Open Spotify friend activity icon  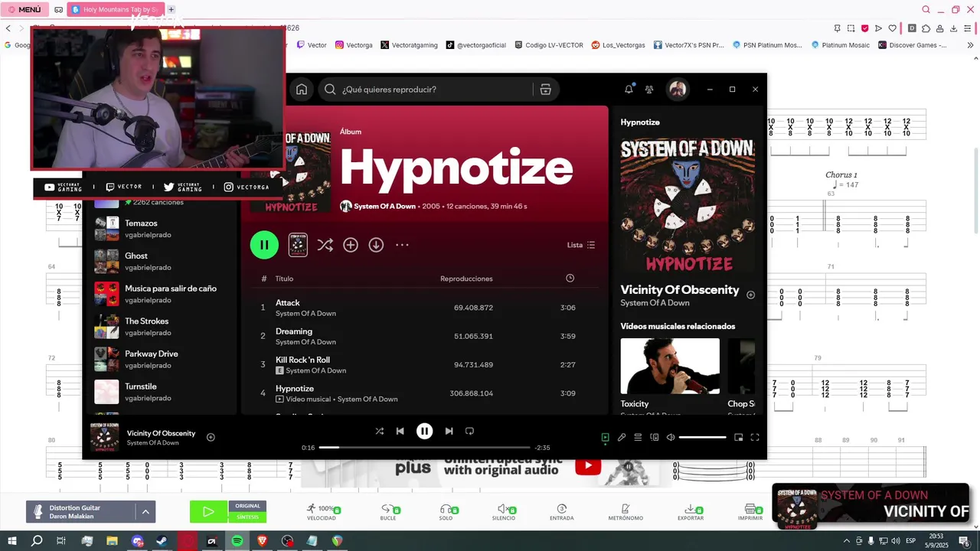649,90
